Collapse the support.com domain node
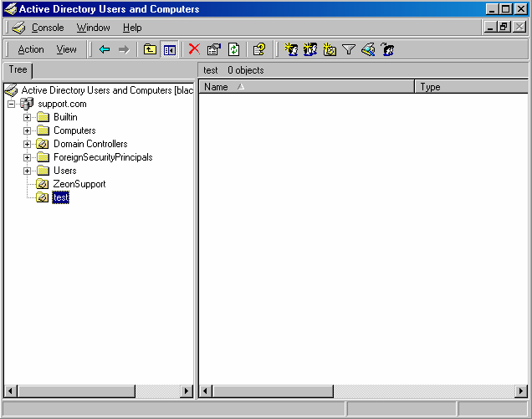This screenshot has height=419, width=532. click(x=12, y=104)
